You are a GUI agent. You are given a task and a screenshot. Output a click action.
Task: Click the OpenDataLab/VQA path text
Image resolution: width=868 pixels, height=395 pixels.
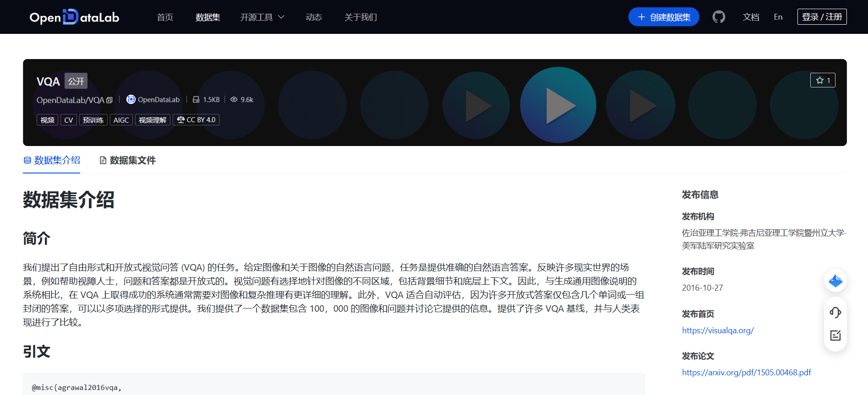click(x=71, y=100)
